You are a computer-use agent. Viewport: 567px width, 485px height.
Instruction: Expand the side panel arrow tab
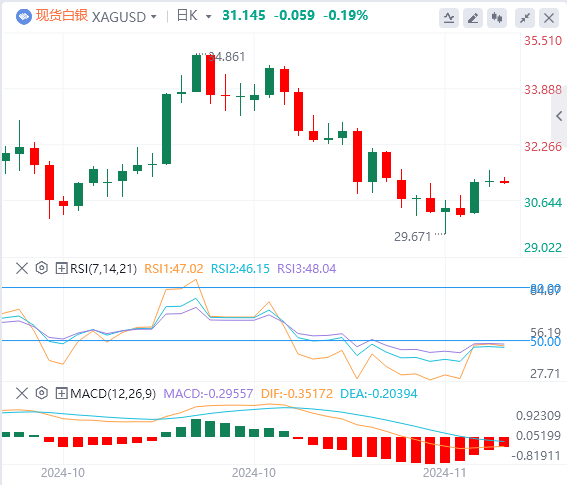point(559,116)
